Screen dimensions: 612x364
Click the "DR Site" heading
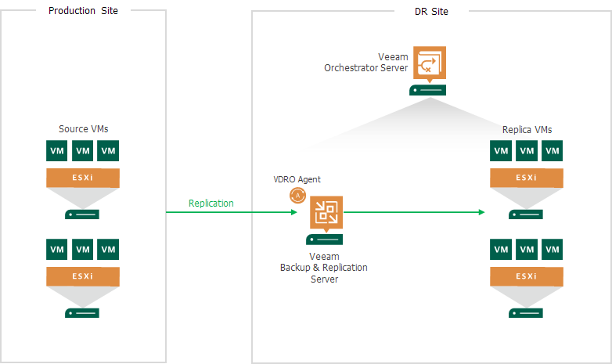pos(431,12)
